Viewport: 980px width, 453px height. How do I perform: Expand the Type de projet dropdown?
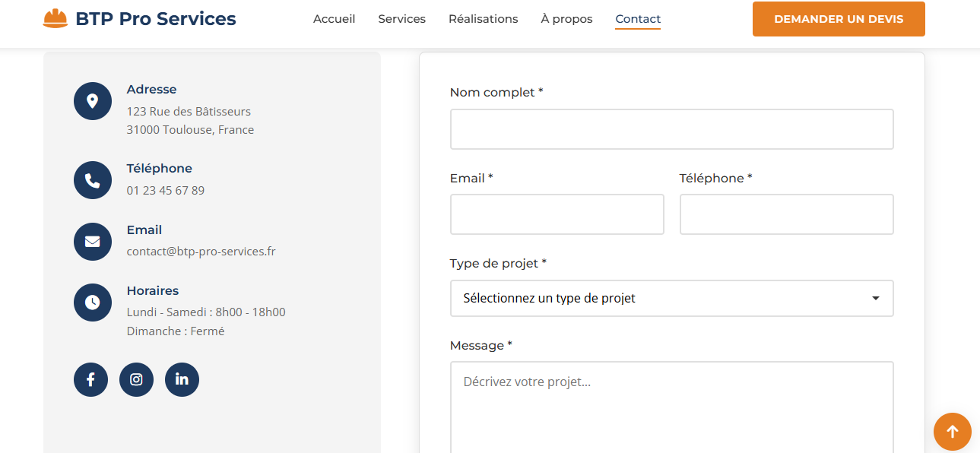(671, 298)
